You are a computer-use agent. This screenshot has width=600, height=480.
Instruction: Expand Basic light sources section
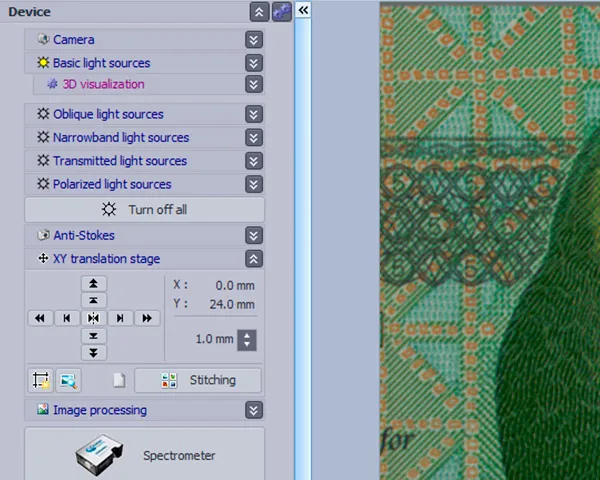click(x=254, y=63)
